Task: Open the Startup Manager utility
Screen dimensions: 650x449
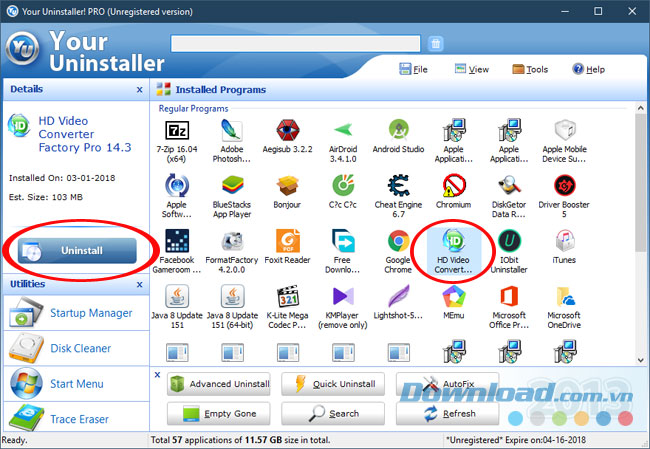Action: click(76, 313)
